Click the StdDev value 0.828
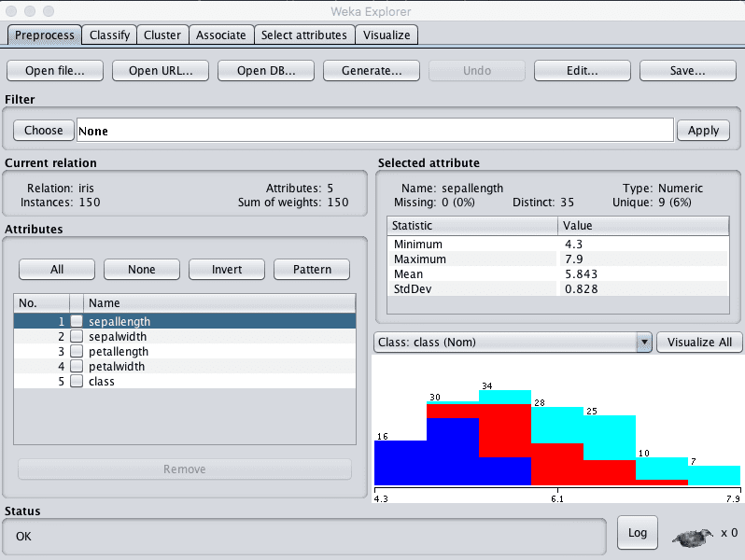The width and height of the screenshot is (745, 560). pyautogui.click(x=581, y=288)
